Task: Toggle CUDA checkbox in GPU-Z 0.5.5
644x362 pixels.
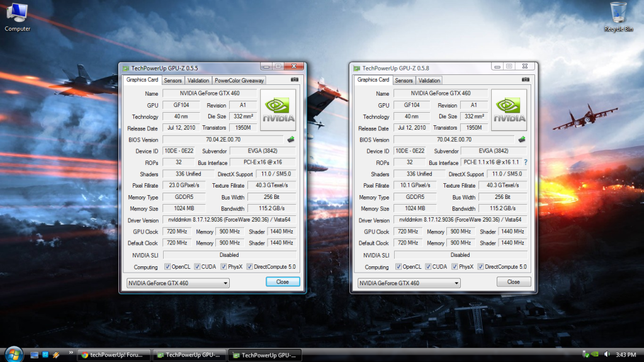Action: click(x=197, y=267)
